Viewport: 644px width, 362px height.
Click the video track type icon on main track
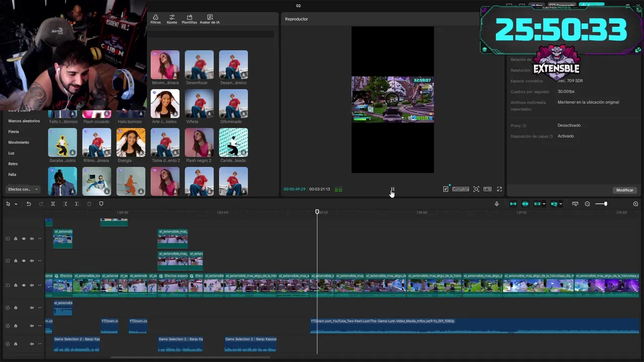(x=8, y=285)
